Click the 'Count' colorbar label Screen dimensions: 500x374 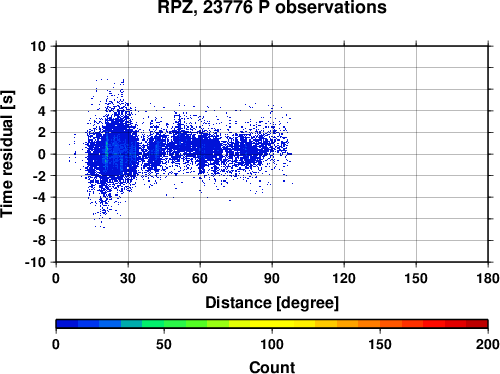pos(272,367)
